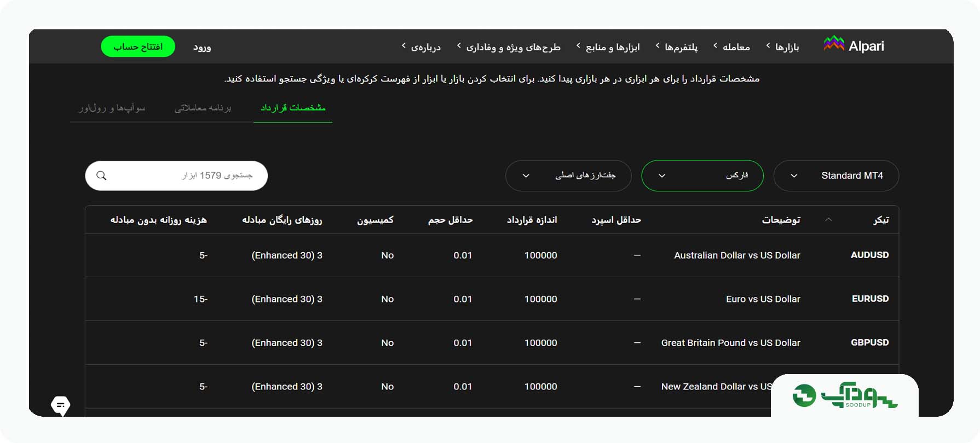Expand the ابزارها و منابع menu
The image size is (980, 443).
click(x=608, y=47)
